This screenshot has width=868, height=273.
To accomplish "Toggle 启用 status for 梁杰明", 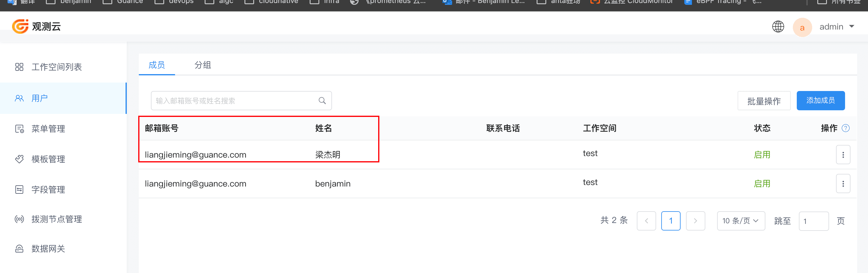I will (762, 154).
